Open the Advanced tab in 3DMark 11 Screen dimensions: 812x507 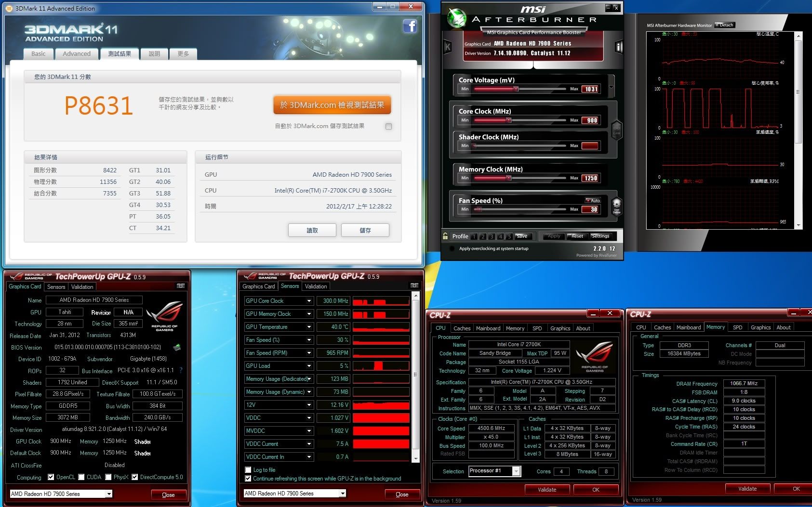(77, 54)
